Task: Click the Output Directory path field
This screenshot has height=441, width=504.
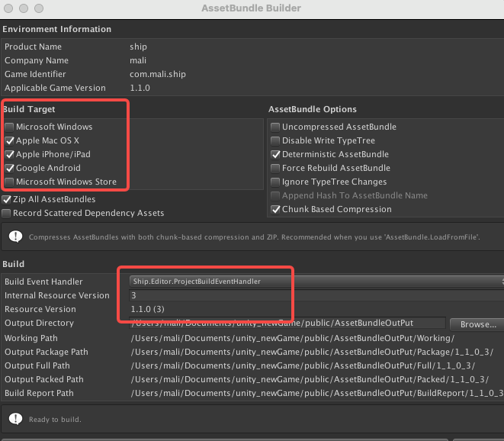Action: pos(287,323)
